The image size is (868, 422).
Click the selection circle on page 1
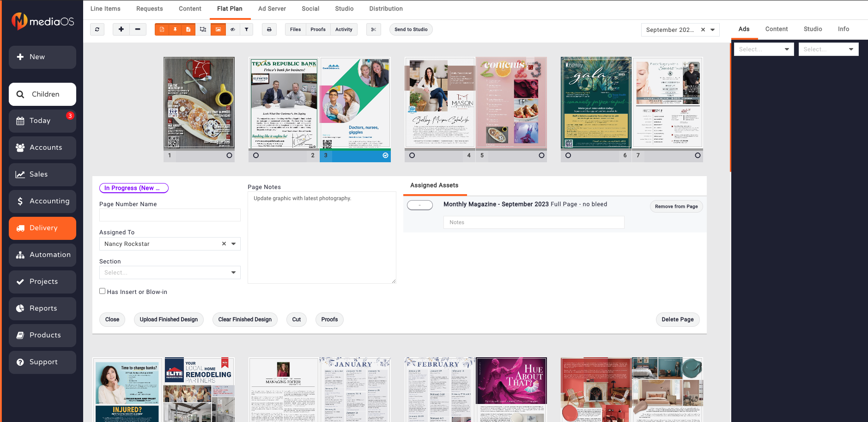(x=228, y=156)
